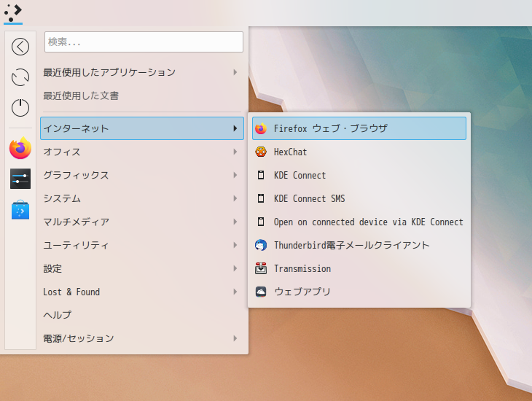Open the Lost & Found category
This screenshot has width=532, height=401.
coord(142,292)
